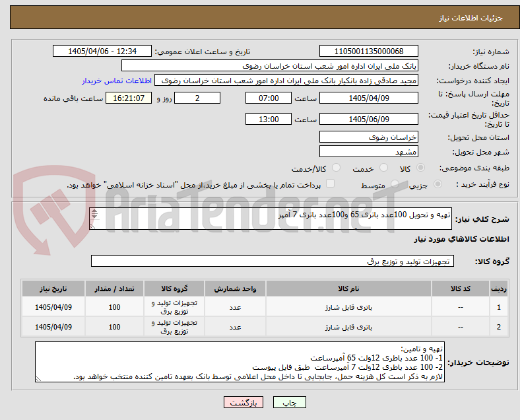Screen dimensions: 520x420
Task: Click the deadline time field 07:00
Action: click(x=269, y=98)
